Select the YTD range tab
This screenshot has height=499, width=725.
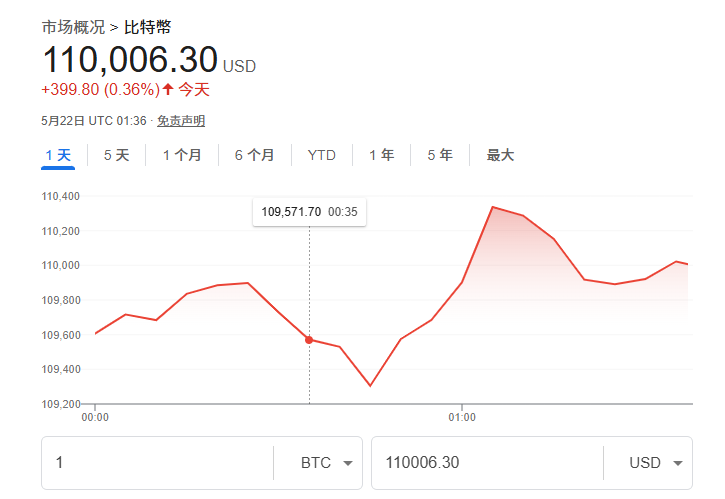click(x=322, y=155)
